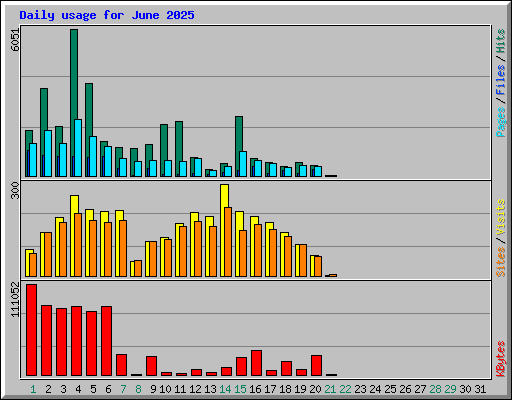
Task: Click day label 13 on the x-axis
Action: click(210, 389)
